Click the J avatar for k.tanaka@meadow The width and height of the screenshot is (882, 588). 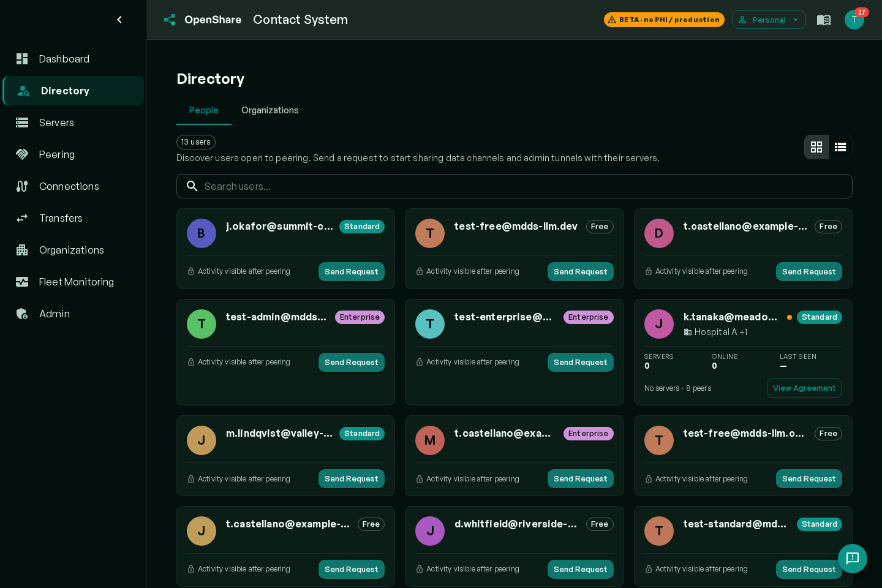(659, 324)
